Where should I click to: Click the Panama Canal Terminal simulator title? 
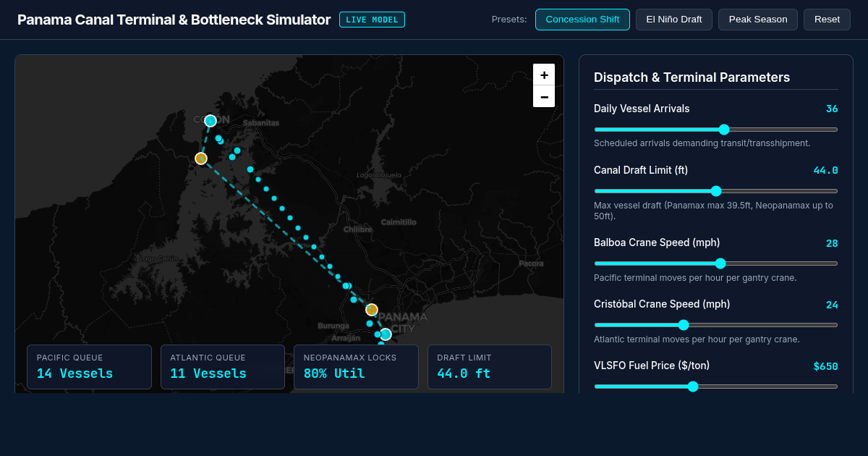click(x=174, y=20)
